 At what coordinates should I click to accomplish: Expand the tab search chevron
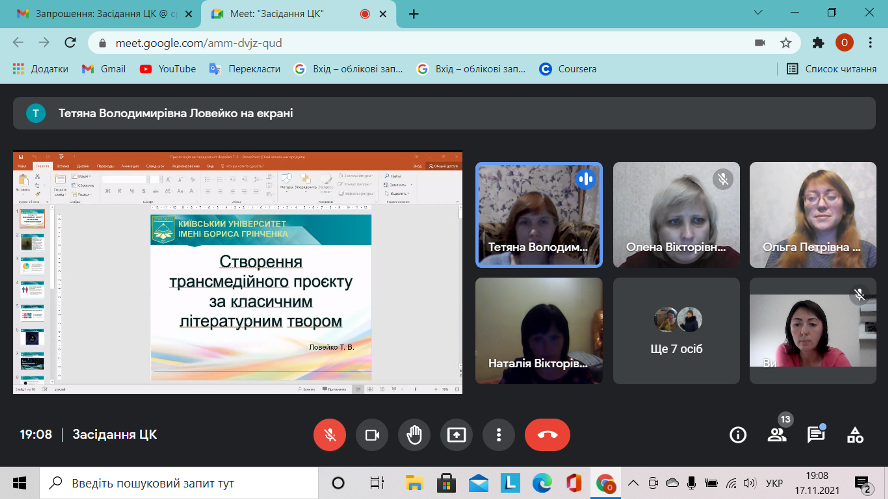pyautogui.click(x=758, y=12)
